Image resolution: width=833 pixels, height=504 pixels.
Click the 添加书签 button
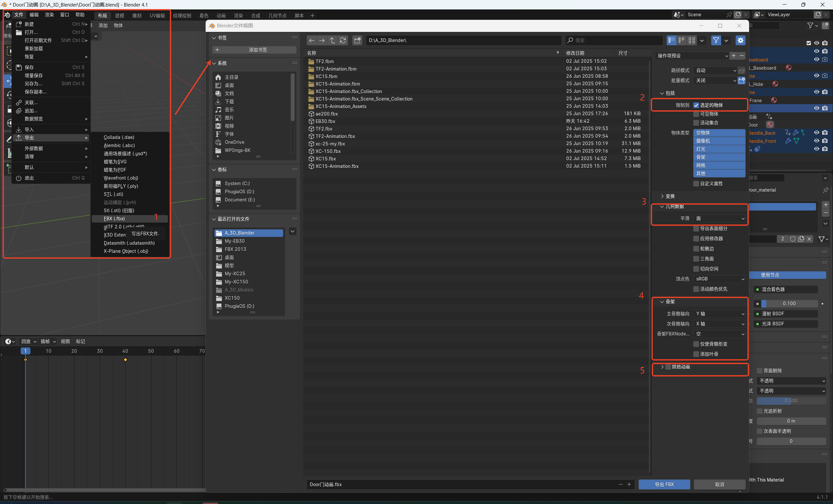tap(254, 50)
